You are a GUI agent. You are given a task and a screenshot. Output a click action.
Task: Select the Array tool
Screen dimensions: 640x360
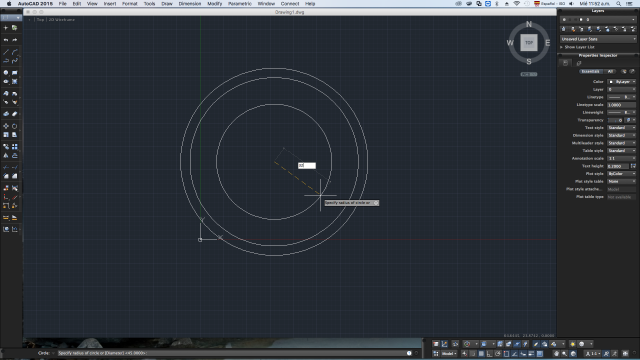(15, 147)
